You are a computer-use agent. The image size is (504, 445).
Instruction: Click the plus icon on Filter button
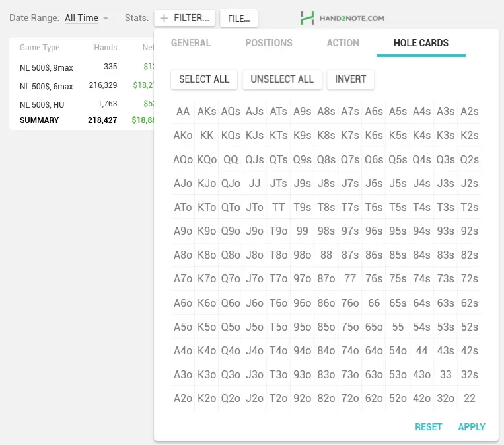tap(164, 19)
